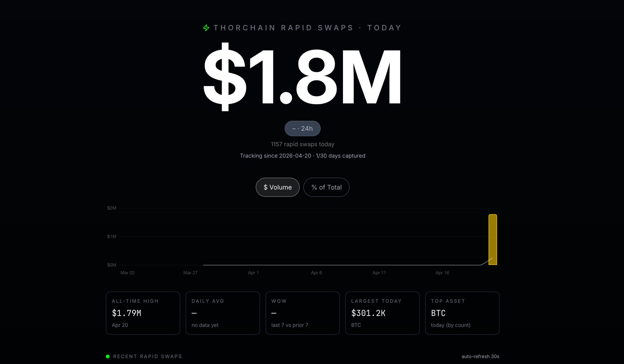Click the Tracking since 2026-04-20 text
Screen dimensions: 624x364
pyautogui.click(x=302, y=156)
